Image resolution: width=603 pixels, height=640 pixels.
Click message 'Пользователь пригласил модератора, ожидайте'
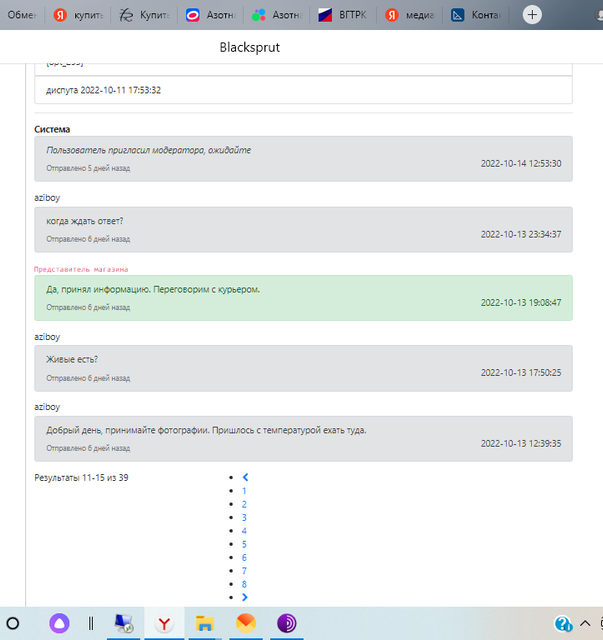(149, 150)
